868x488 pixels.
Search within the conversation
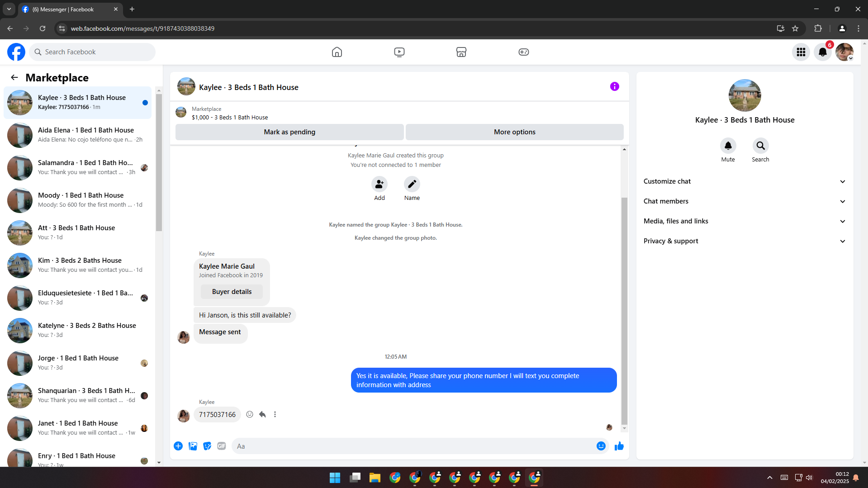click(760, 146)
